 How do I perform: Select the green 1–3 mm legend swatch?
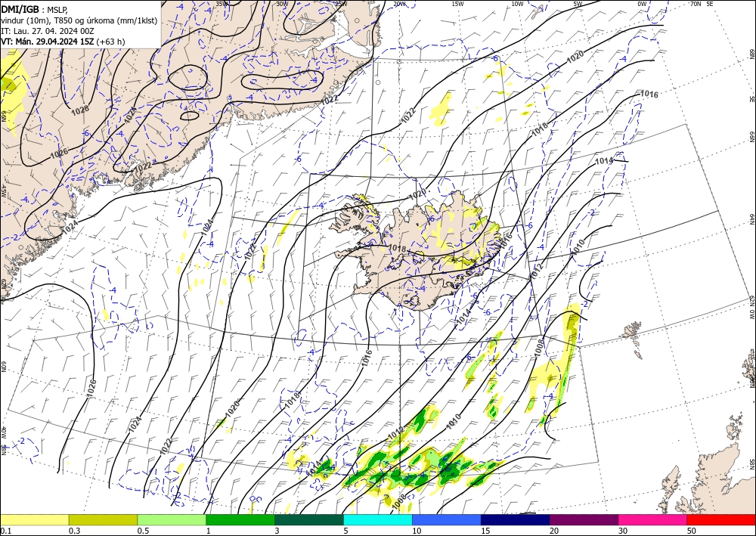pyautogui.click(x=240, y=519)
